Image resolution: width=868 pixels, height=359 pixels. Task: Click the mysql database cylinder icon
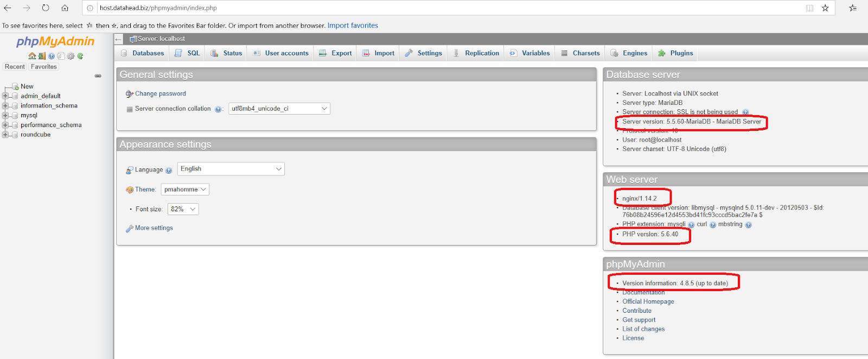point(15,116)
